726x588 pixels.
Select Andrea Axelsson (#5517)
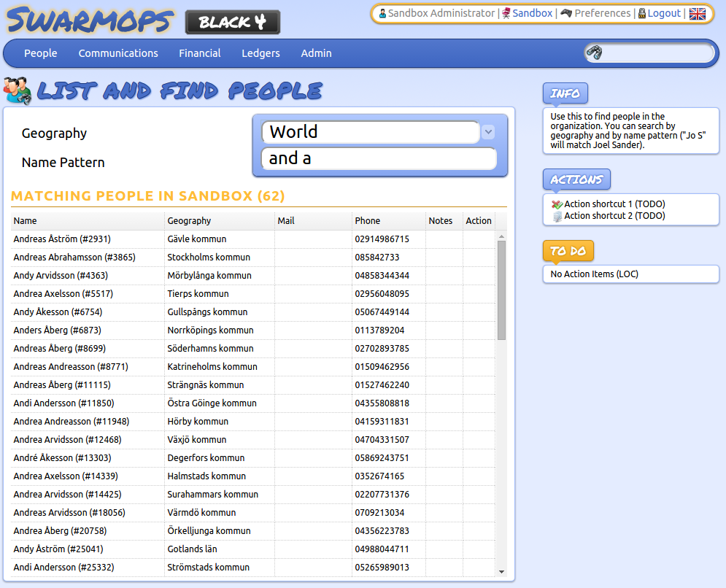coord(63,294)
